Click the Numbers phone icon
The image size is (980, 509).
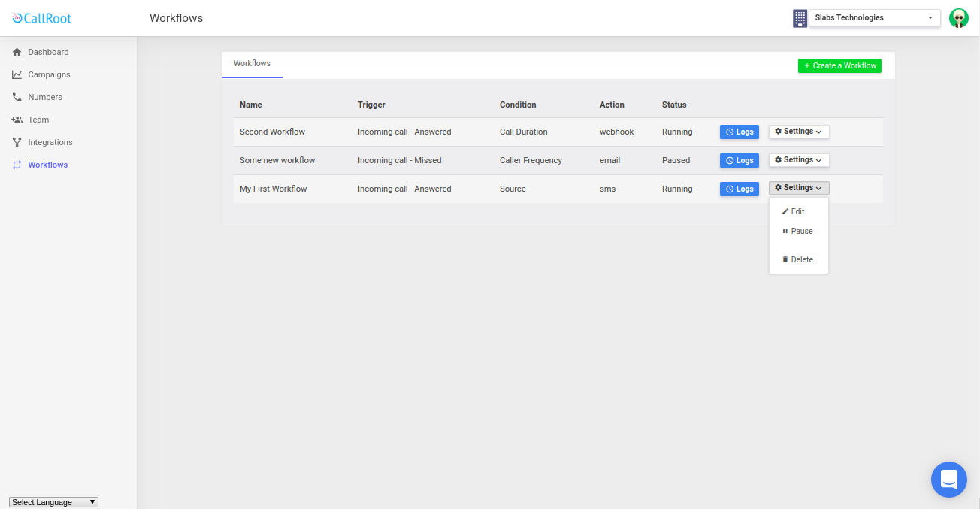(x=16, y=97)
